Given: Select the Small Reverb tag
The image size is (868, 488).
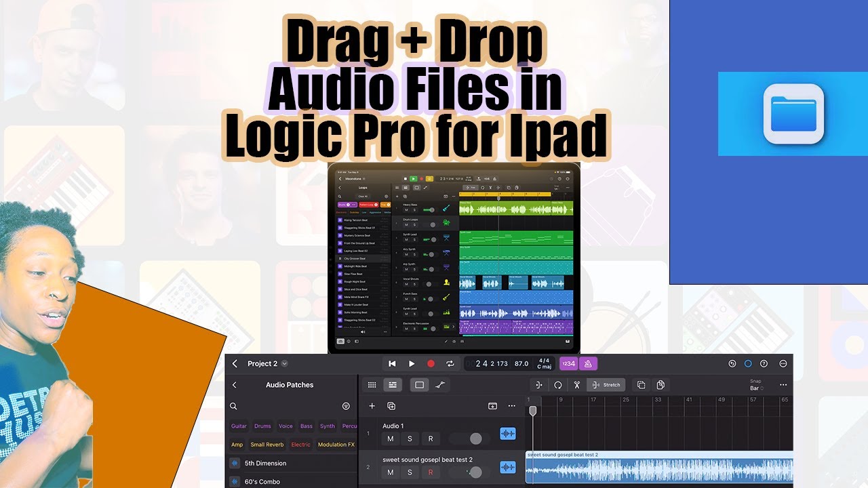Looking at the screenshot, I should (x=267, y=445).
